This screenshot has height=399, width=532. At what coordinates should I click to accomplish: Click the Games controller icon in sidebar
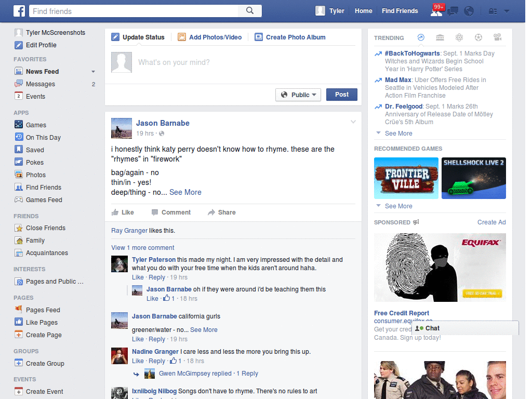[x=19, y=124]
